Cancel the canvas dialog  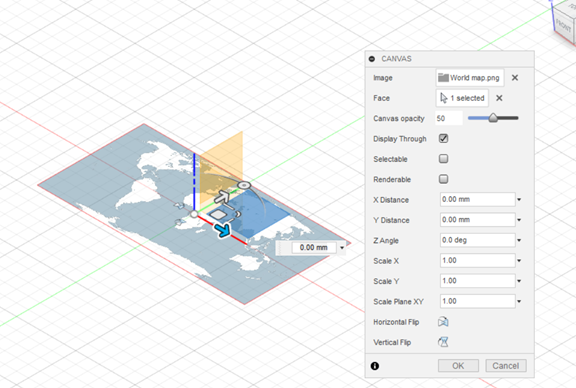point(505,366)
